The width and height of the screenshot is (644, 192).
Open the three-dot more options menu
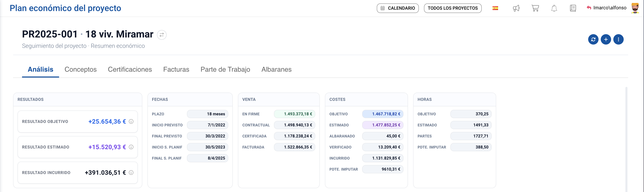(x=618, y=39)
